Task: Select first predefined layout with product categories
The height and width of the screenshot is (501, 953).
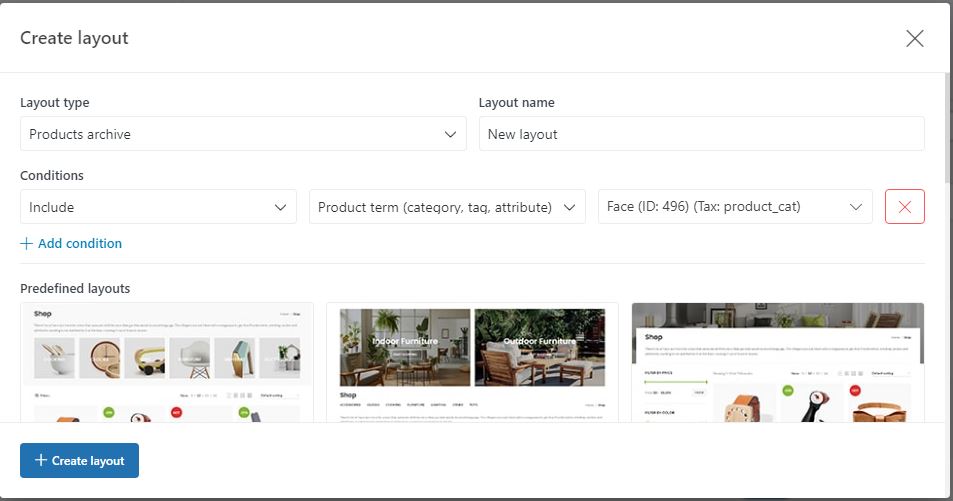Action: coord(167,362)
